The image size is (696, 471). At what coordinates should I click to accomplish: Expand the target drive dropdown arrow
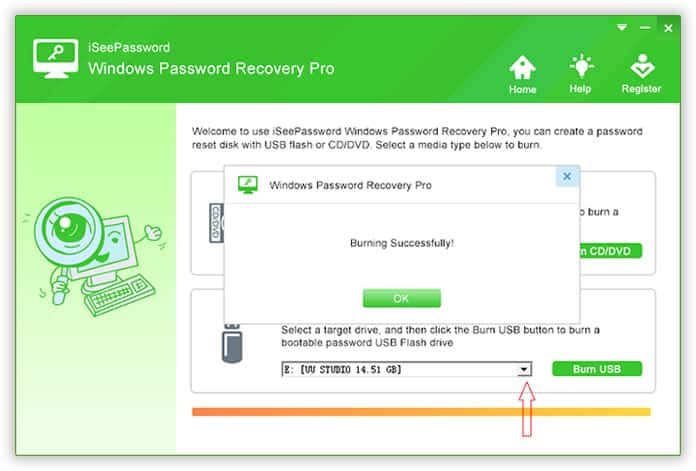[x=524, y=369]
